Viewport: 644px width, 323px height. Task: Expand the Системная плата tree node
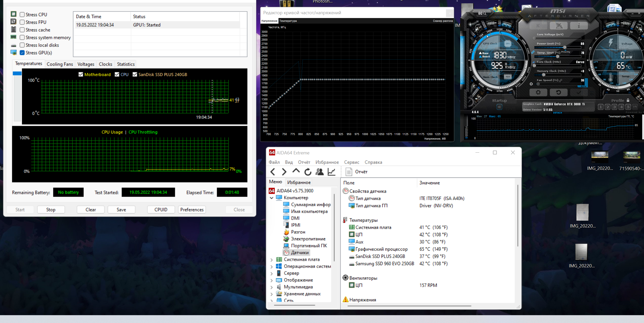coord(271,260)
